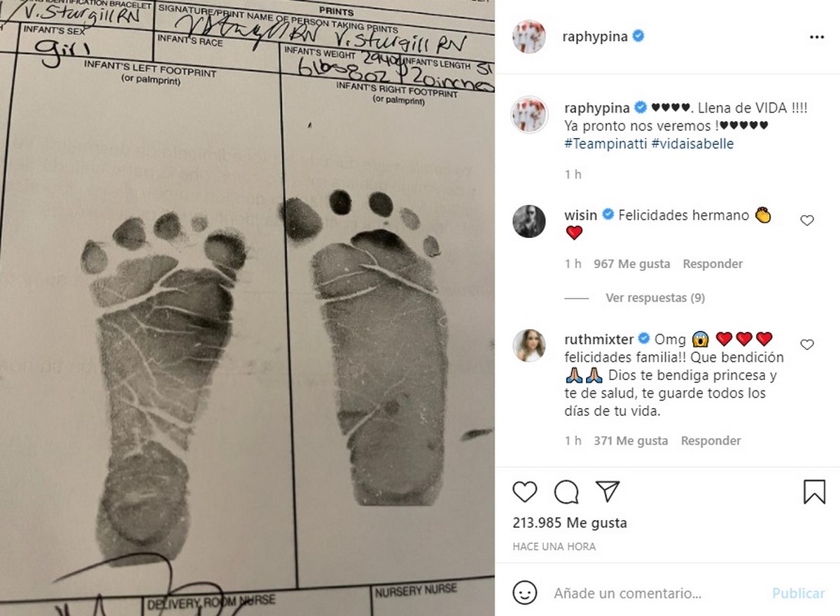Reply to ruthmixter's comment with Responder
The width and height of the screenshot is (840, 616).
click(x=710, y=441)
